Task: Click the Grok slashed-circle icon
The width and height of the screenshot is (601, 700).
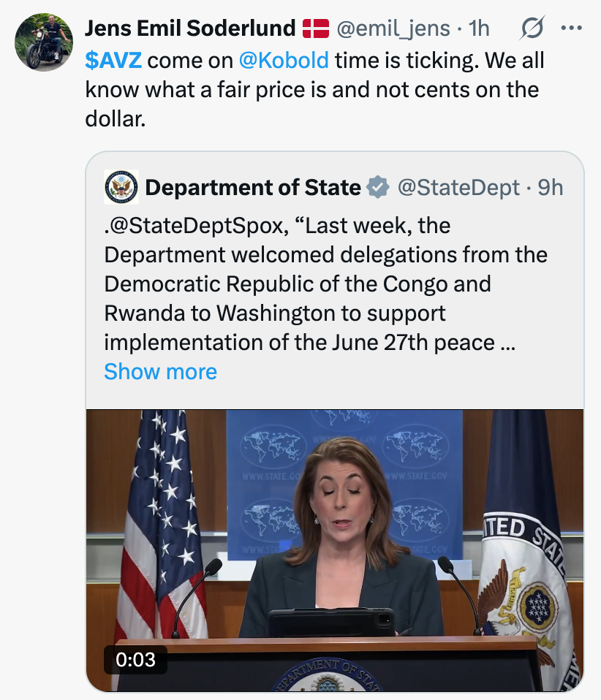Action: click(x=532, y=28)
